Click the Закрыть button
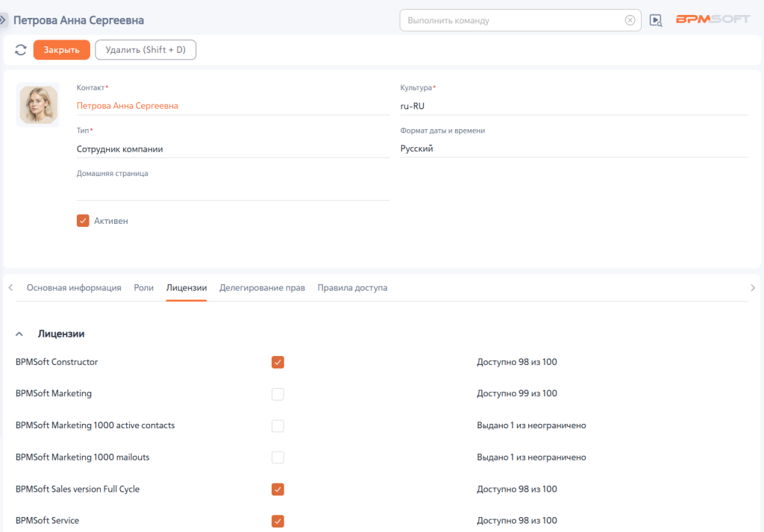 pyautogui.click(x=62, y=50)
